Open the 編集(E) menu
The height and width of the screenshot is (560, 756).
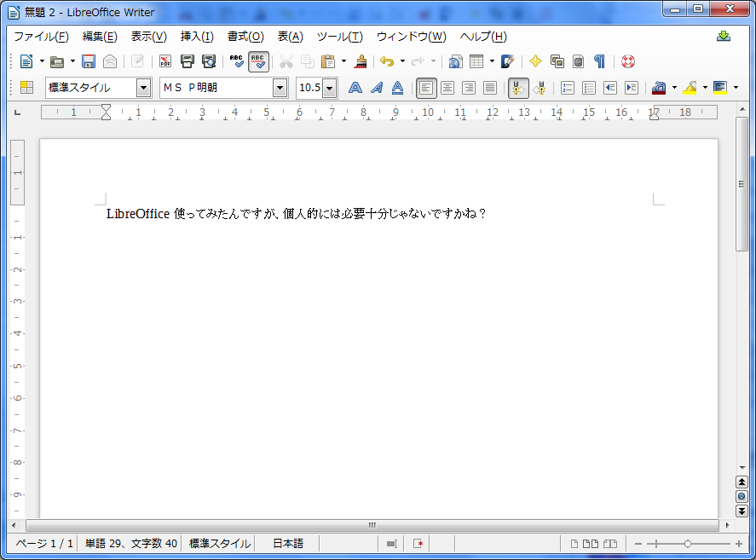(x=100, y=37)
